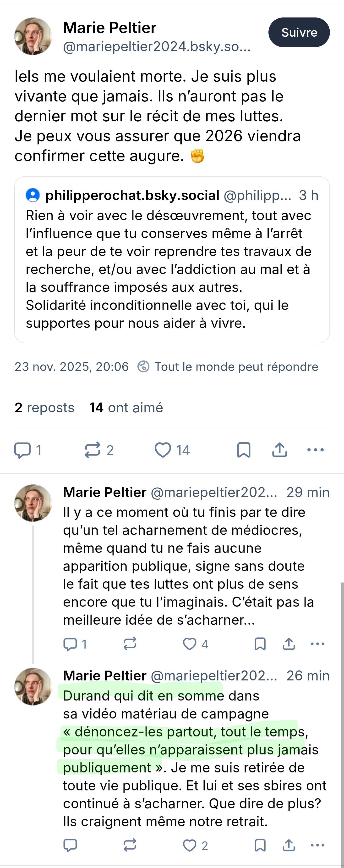Share the main post

[280, 450]
